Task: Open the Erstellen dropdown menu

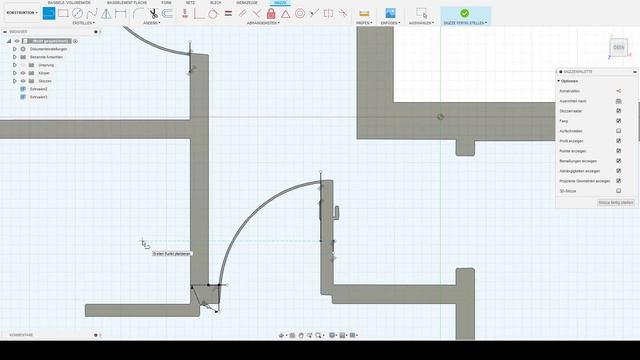Action: [83, 23]
